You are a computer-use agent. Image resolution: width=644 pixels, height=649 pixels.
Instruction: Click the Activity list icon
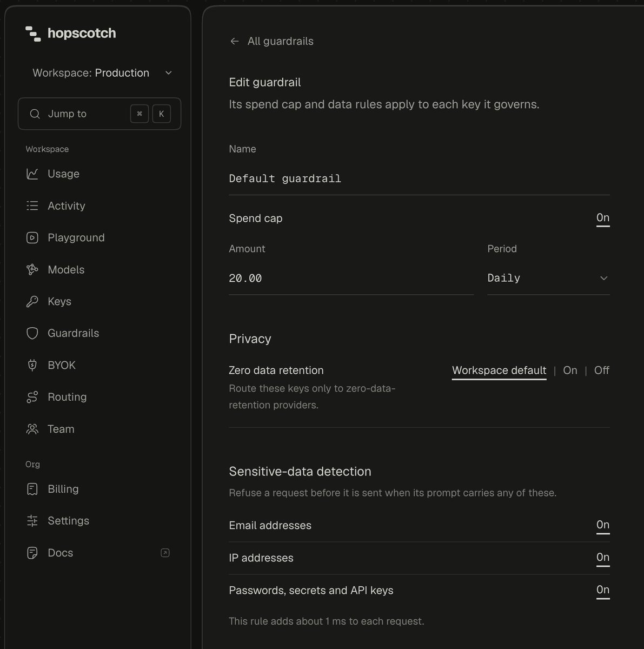32,206
